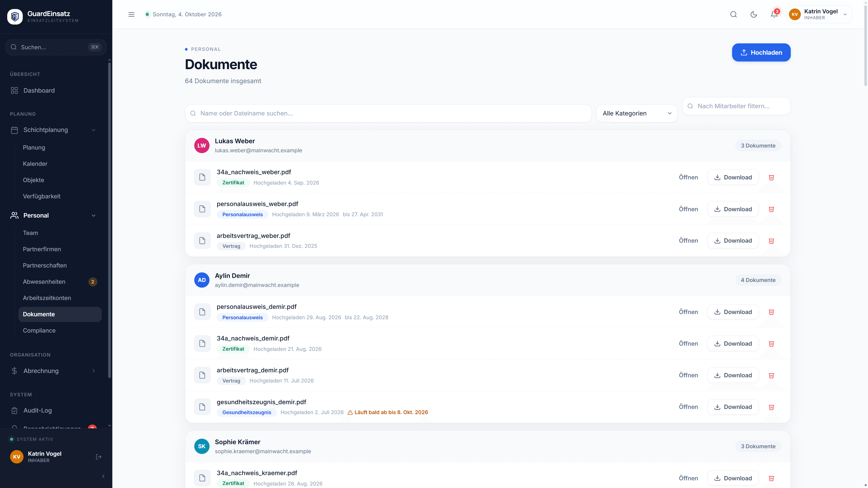
Task: Open the Alle Kategorien dropdown
Action: tap(637, 113)
